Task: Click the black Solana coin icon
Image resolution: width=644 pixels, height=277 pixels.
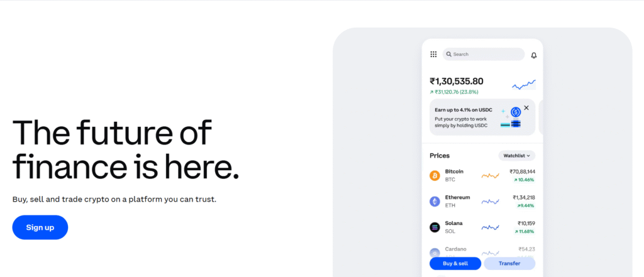Action: (x=435, y=227)
